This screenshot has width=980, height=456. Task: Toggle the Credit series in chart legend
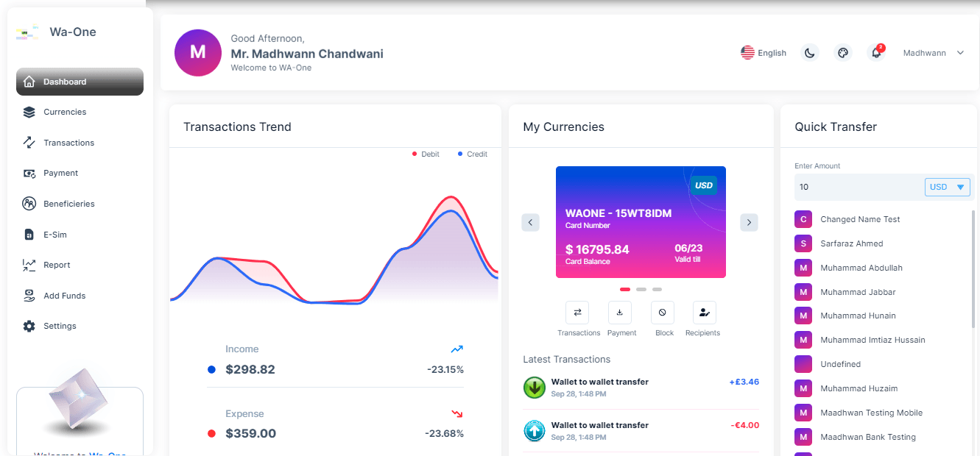pyautogui.click(x=472, y=154)
